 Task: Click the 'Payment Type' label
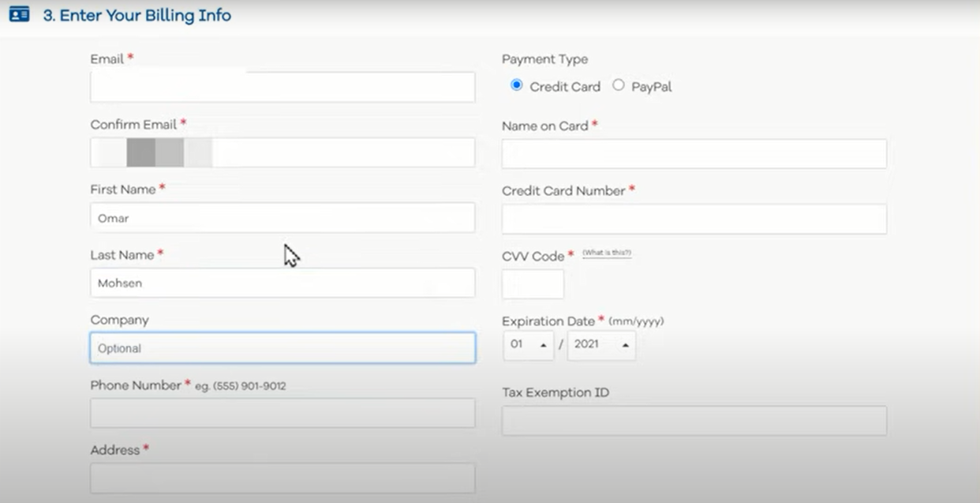tap(544, 59)
